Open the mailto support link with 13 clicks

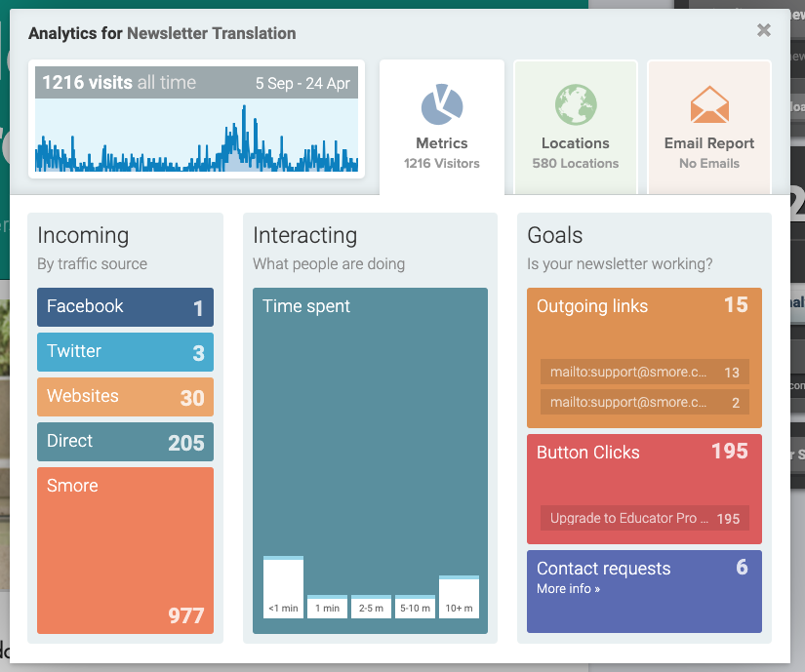point(645,372)
